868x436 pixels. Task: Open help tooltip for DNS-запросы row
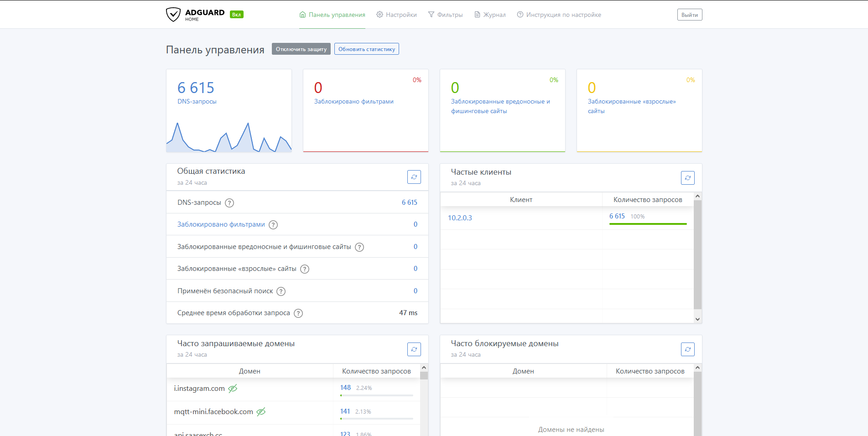(x=229, y=203)
